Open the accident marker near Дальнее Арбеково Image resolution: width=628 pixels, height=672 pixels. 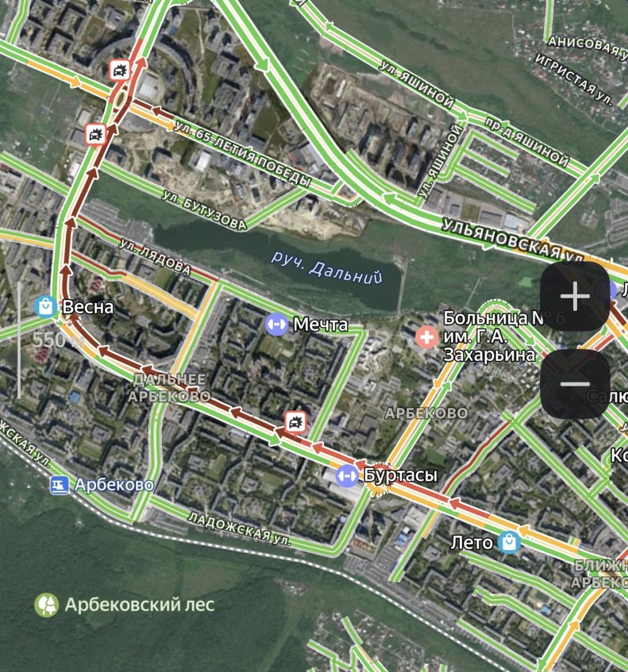pyautogui.click(x=295, y=422)
